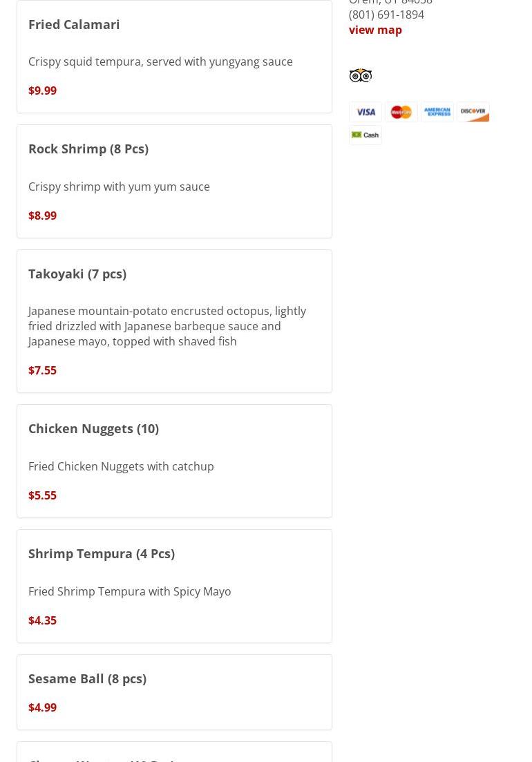Click the restaurant phone number

(386, 15)
